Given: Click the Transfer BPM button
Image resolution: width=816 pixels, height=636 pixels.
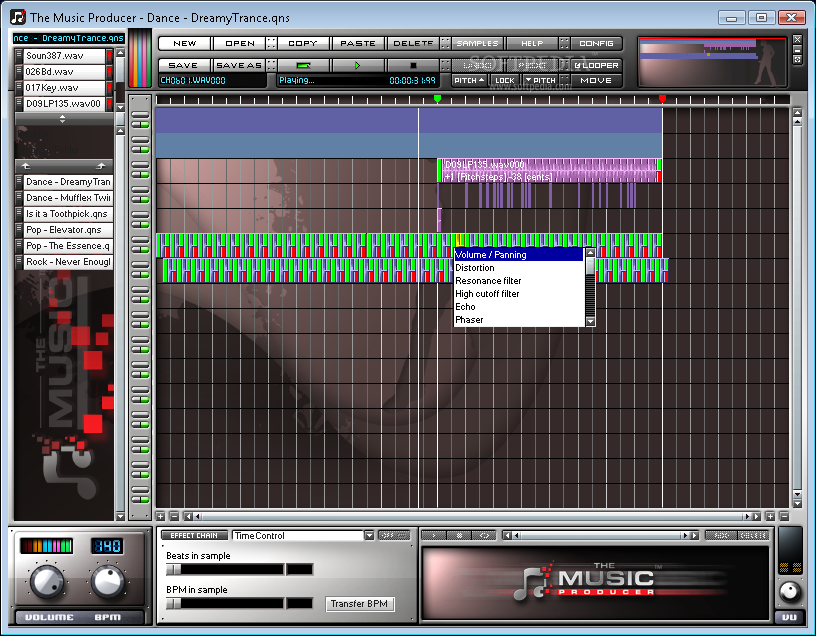Looking at the screenshot, I should [x=359, y=604].
